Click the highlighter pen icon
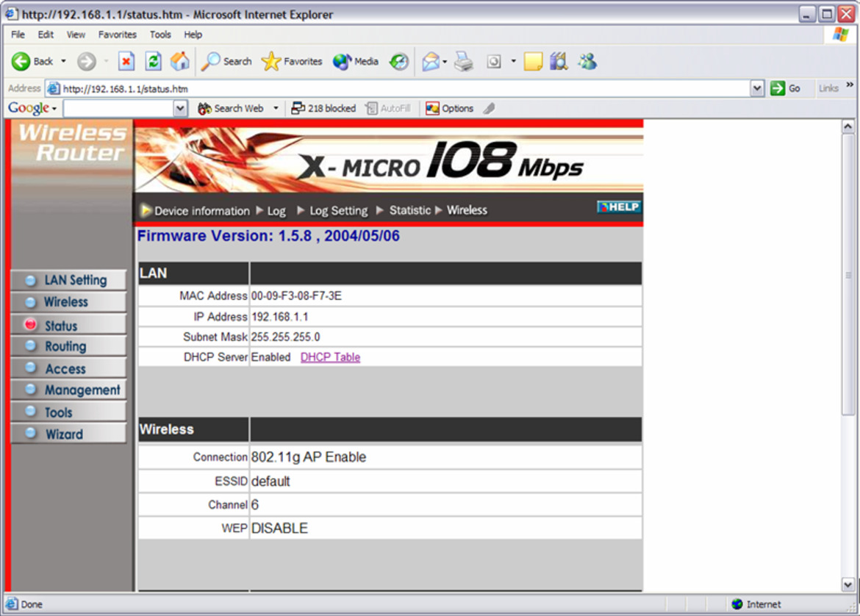This screenshot has width=860, height=616. pyautogui.click(x=490, y=109)
